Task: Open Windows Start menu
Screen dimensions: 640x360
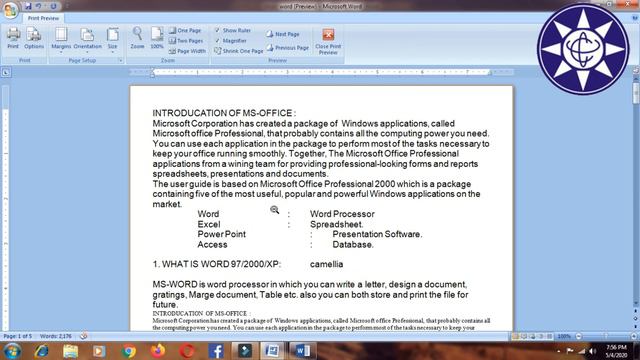Action: 12,351
